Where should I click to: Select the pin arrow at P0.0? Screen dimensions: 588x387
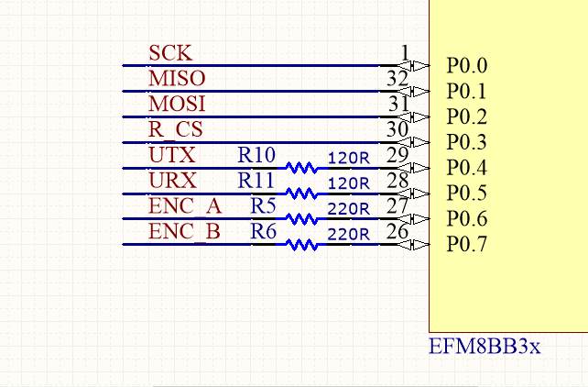[x=419, y=65]
